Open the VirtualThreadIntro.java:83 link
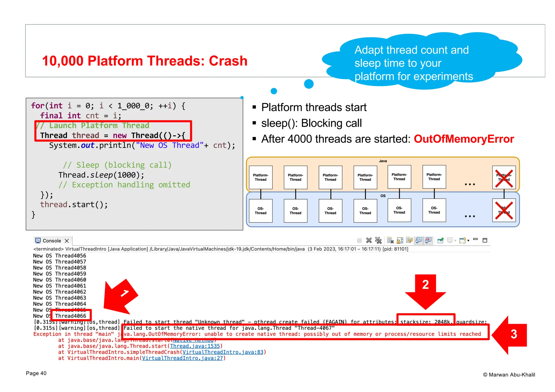Screen dimensions: 555x392 223,352
